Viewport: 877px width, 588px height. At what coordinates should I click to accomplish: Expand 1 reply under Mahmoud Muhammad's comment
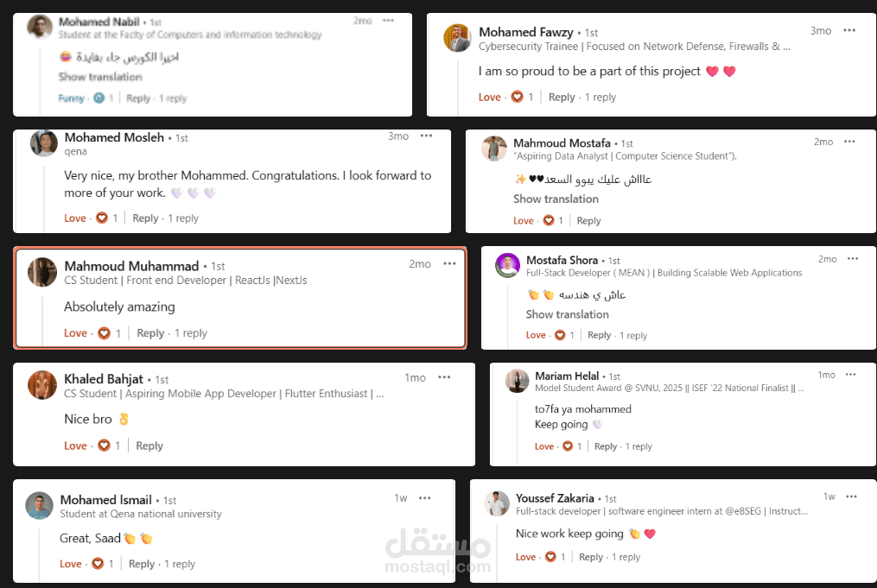pyautogui.click(x=191, y=333)
